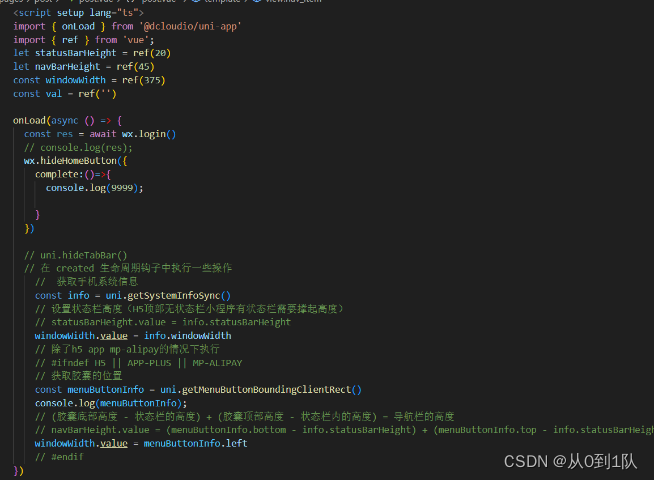
Task: Click the comment starting '// navBarHeight.value'
Action: tap(344, 430)
